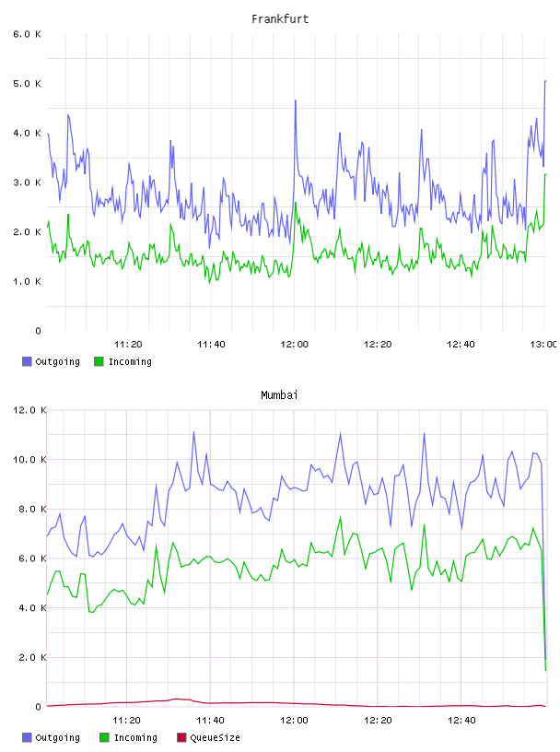Click the Mumbai chart title
This screenshot has height=752, width=560.
point(279,395)
